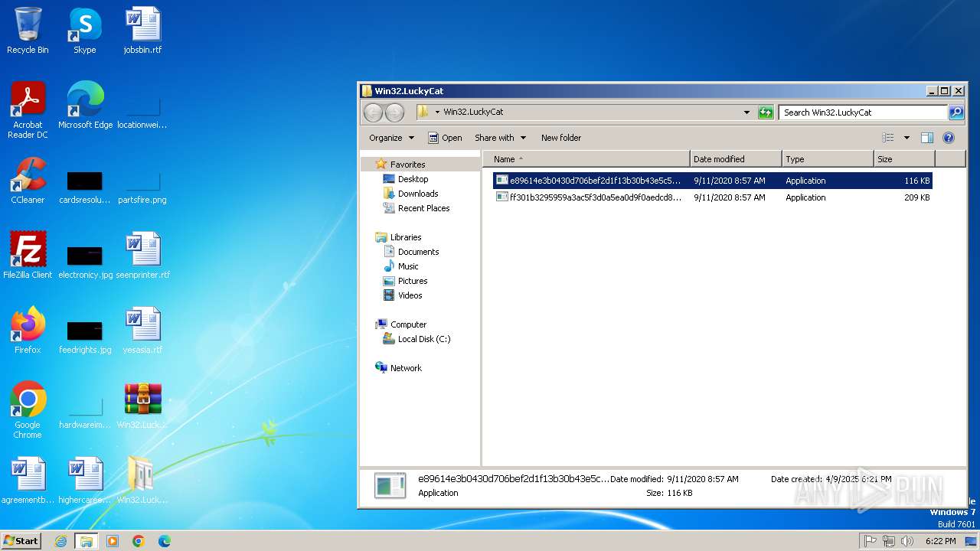Screen dimensions: 980x551
Task: Click the Windows Explorer taskbar button
Action: coord(87,541)
